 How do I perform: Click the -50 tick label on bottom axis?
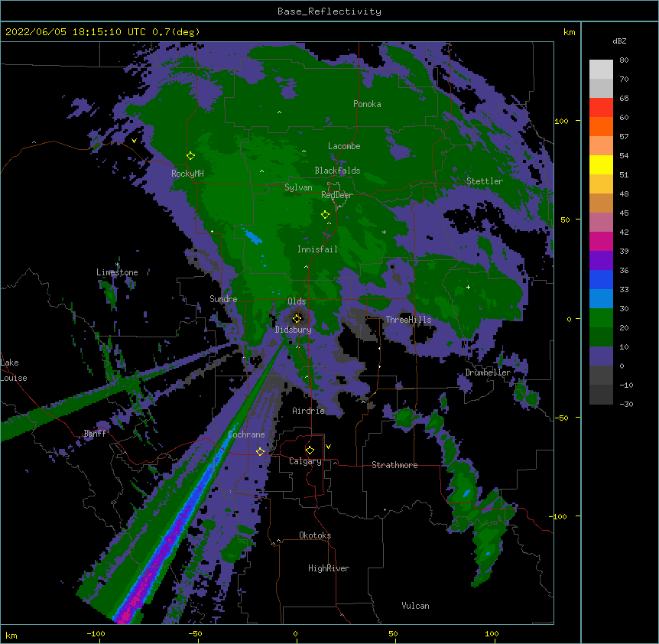[195, 633]
